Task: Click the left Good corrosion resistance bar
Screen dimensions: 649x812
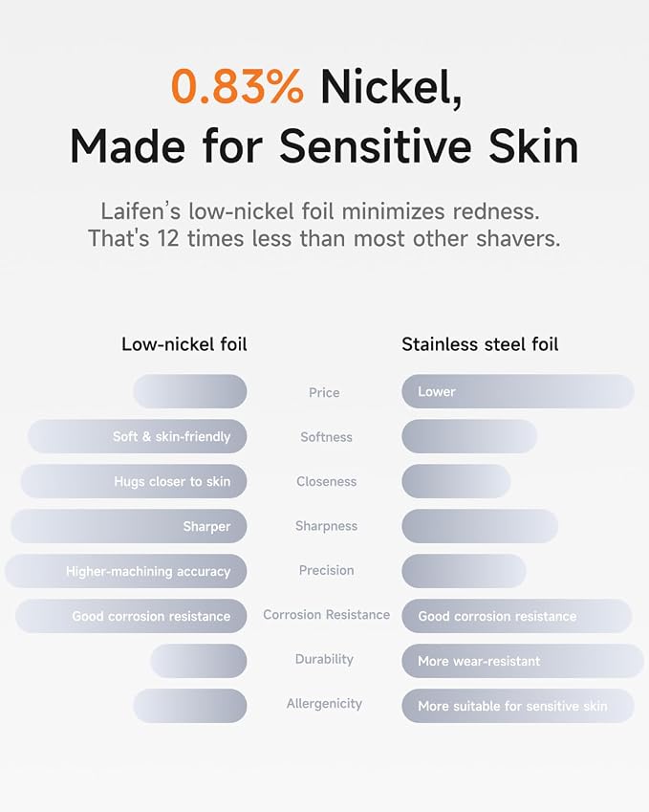Action: point(131,616)
